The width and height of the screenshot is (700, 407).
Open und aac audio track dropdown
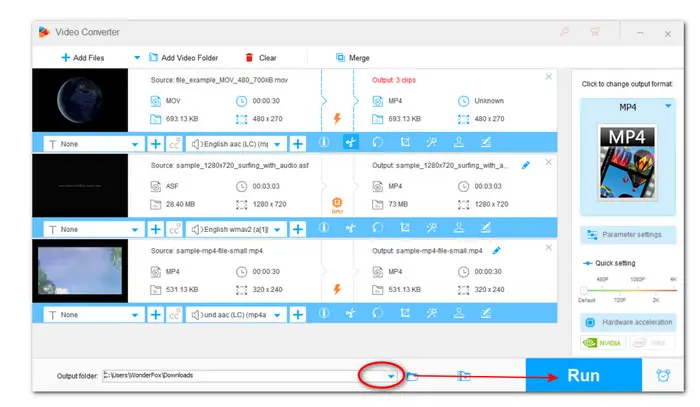tap(236, 315)
